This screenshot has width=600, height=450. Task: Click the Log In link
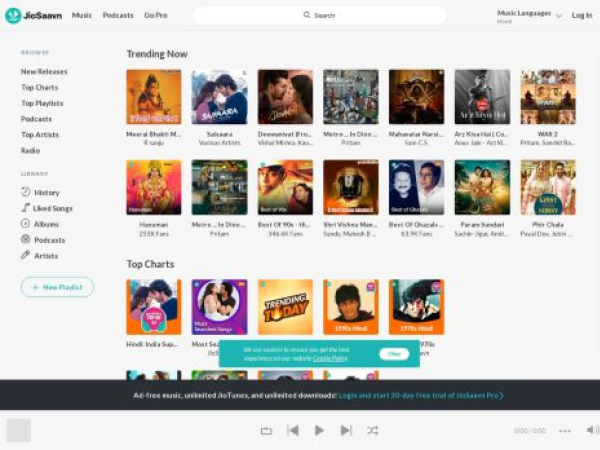(582, 15)
